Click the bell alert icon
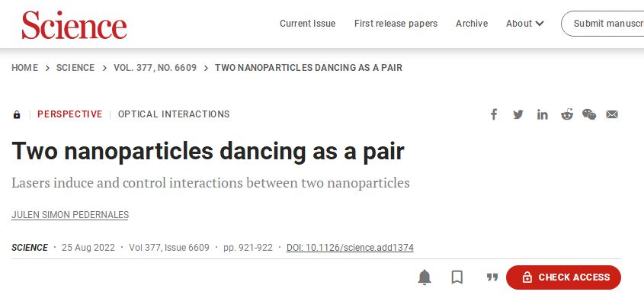Viewport: 644px width, 295px height. pos(425,277)
